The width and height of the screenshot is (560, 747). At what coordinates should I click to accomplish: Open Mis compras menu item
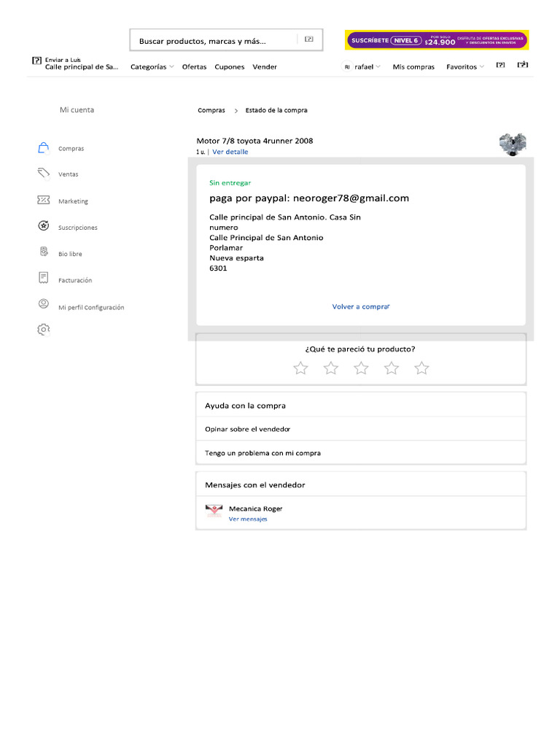tap(413, 66)
